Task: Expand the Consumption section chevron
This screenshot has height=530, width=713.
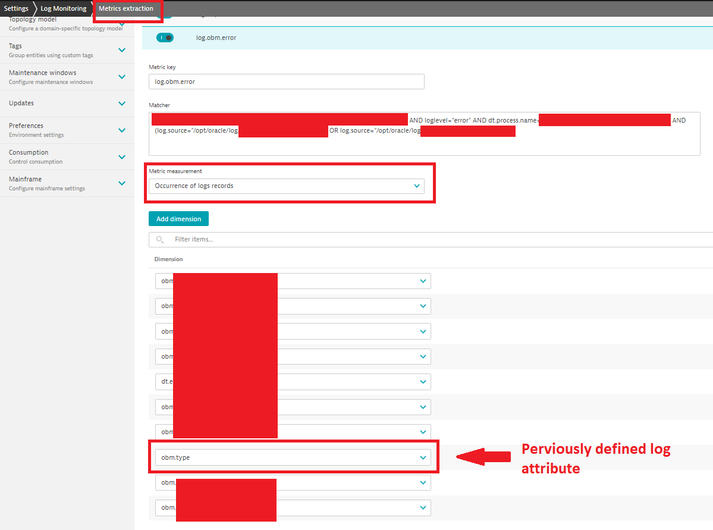Action: tap(122, 156)
